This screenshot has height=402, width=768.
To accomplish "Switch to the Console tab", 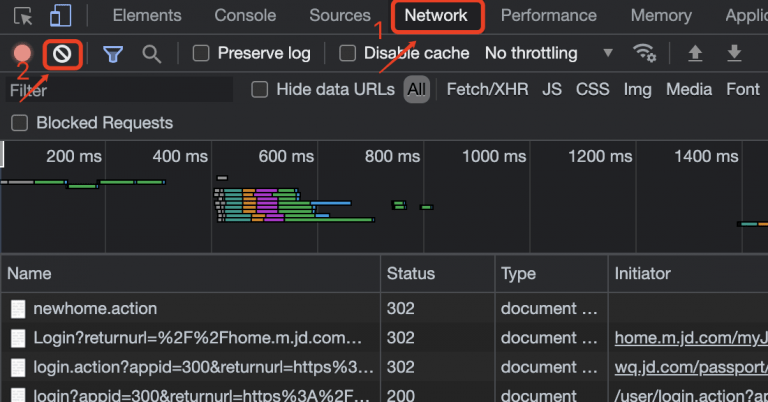I will (x=245, y=16).
